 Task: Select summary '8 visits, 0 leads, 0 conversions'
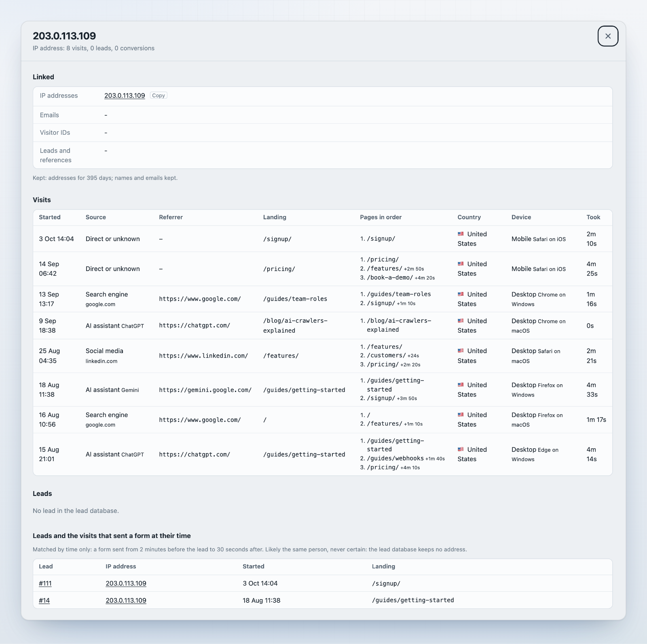tap(110, 48)
